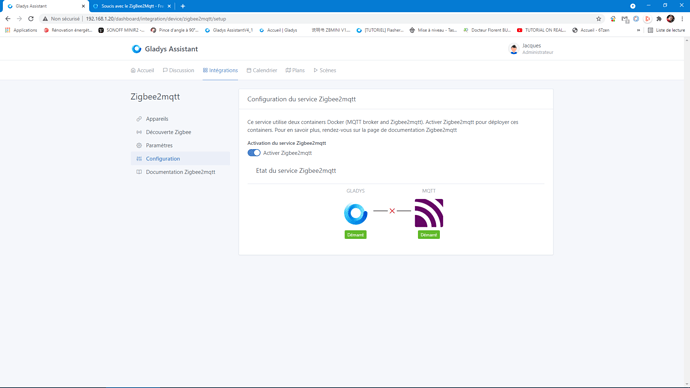Open the Pince d'angle à 90° bookmark

[x=175, y=30]
